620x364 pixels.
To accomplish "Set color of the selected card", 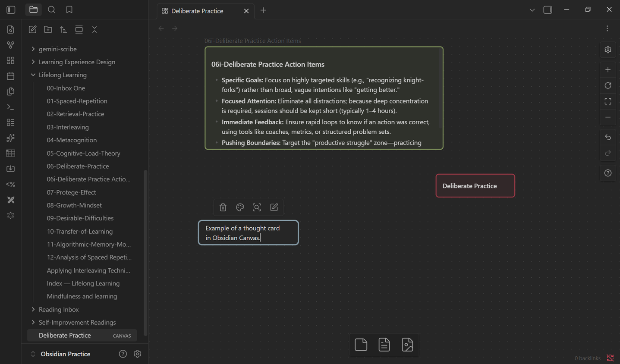I will tap(240, 207).
